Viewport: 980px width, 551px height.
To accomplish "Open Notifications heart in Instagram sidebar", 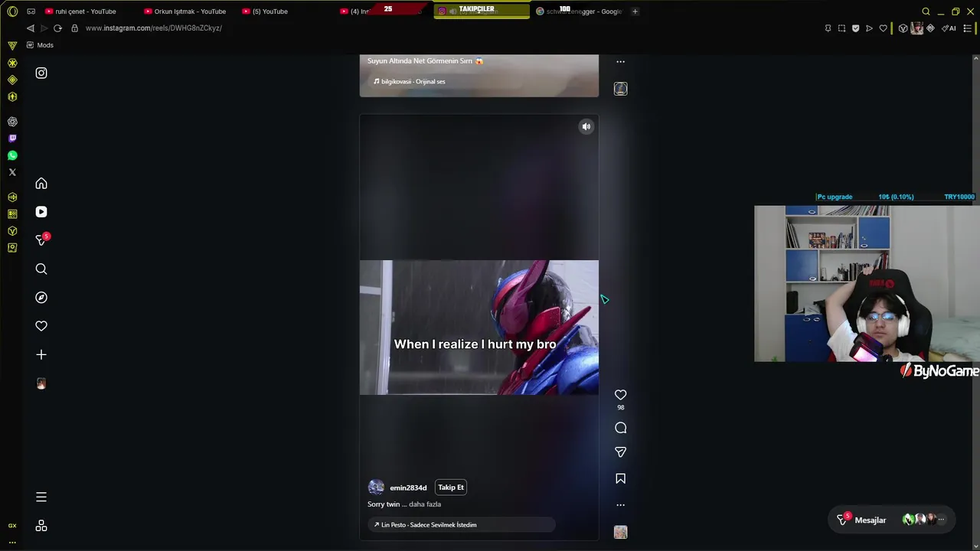I will pos(41,326).
